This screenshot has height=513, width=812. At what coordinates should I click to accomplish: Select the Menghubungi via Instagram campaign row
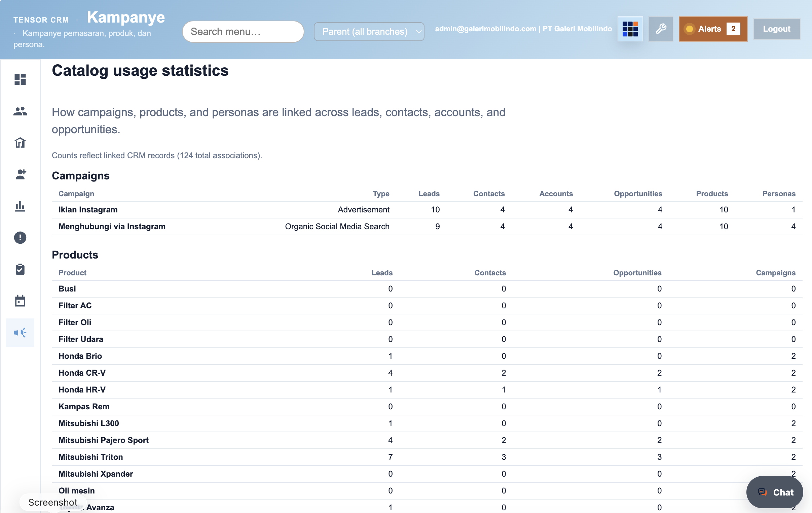(x=427, y=227)
